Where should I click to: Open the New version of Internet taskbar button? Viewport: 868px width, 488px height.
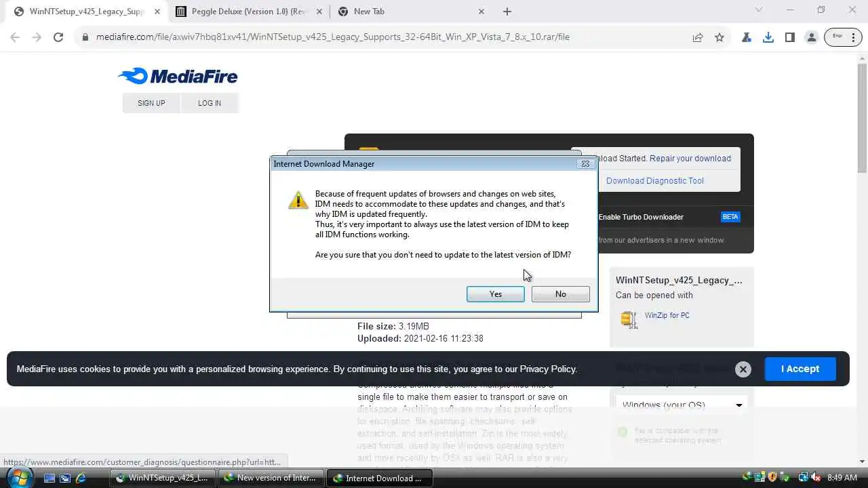click(x=271, y=478)
